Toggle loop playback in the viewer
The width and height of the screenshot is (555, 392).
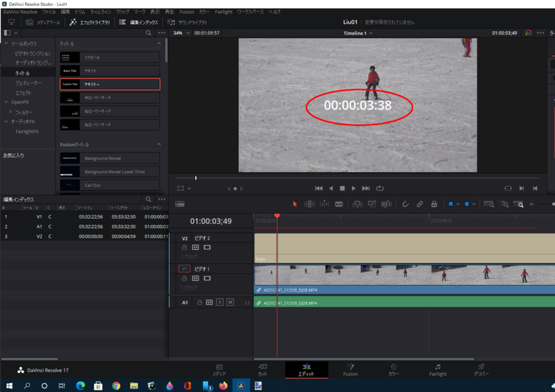point(380,188)
